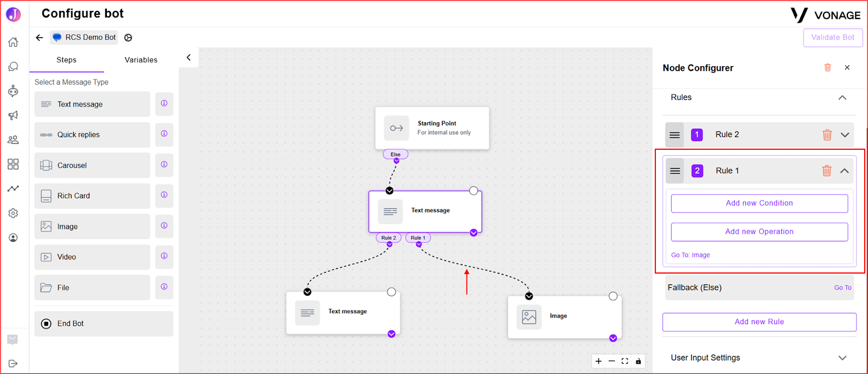Go back using the left arrow icon
This screenshot has height=374, width=868.
pos(39,37)
